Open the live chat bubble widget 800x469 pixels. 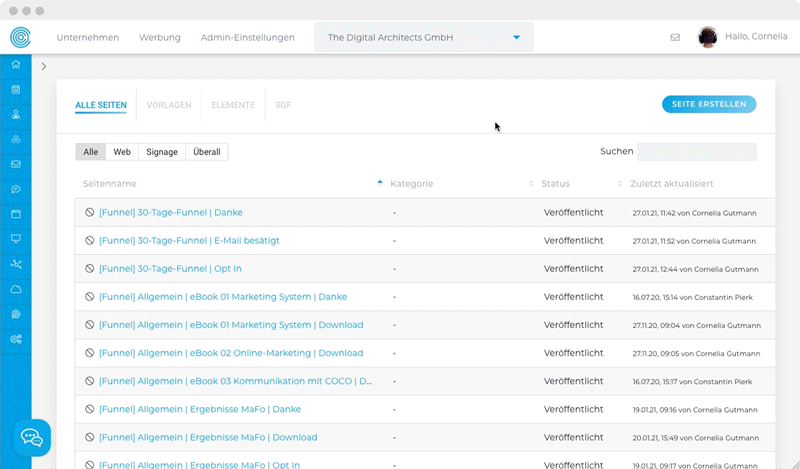coord(32,437)
